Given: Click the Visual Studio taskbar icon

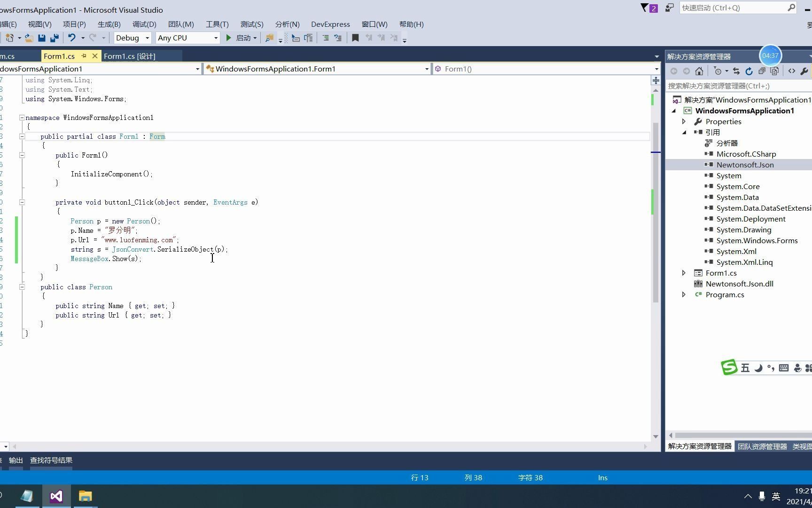Looking at the screenshot, I should (56, 496).
